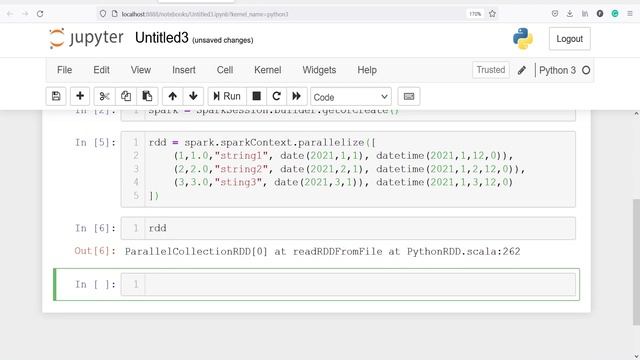Click the In [5] prompt label
Image resolution: width=640 pixels, height=360 pixels.
[x=95, y=142]
